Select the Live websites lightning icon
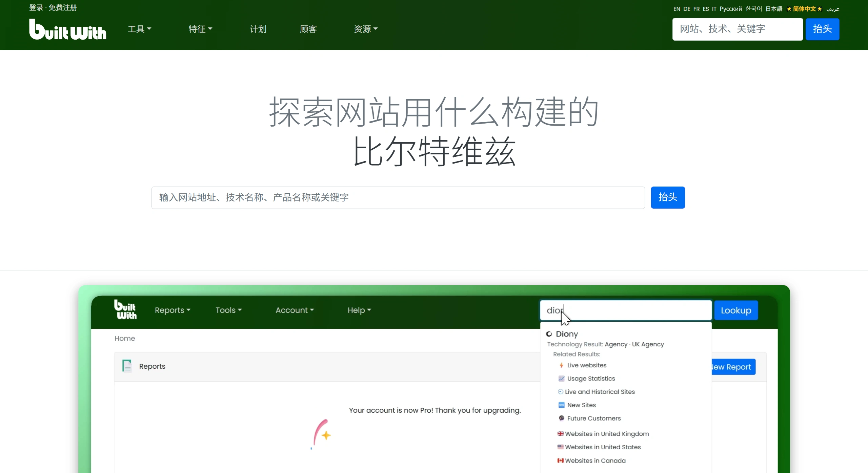 561,365
